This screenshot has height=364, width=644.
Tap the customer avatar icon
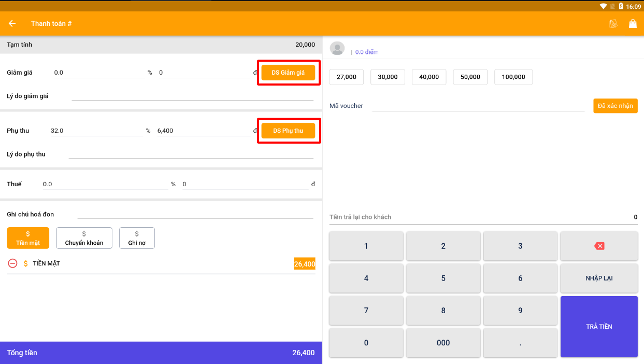point(337,49)
